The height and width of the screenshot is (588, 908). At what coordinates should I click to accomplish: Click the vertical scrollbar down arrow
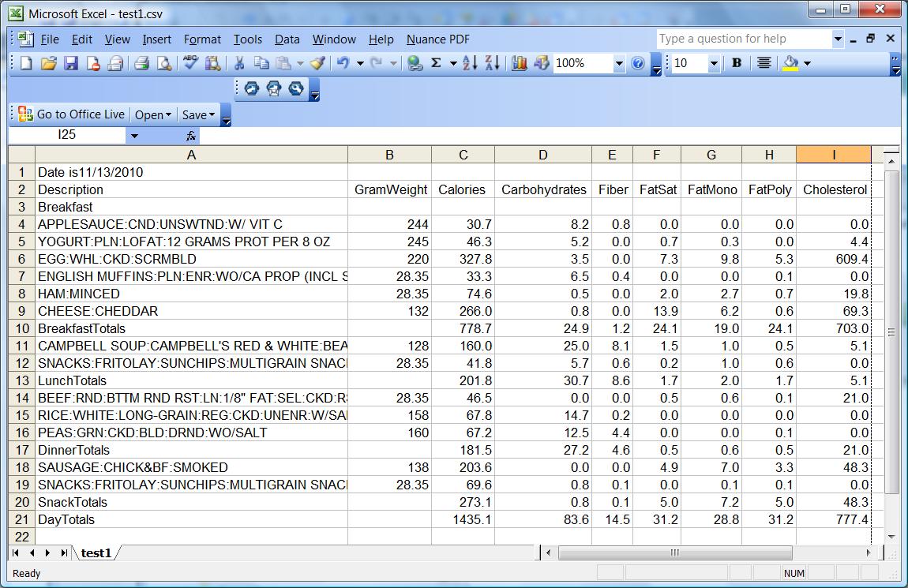(x=891, y=537)
